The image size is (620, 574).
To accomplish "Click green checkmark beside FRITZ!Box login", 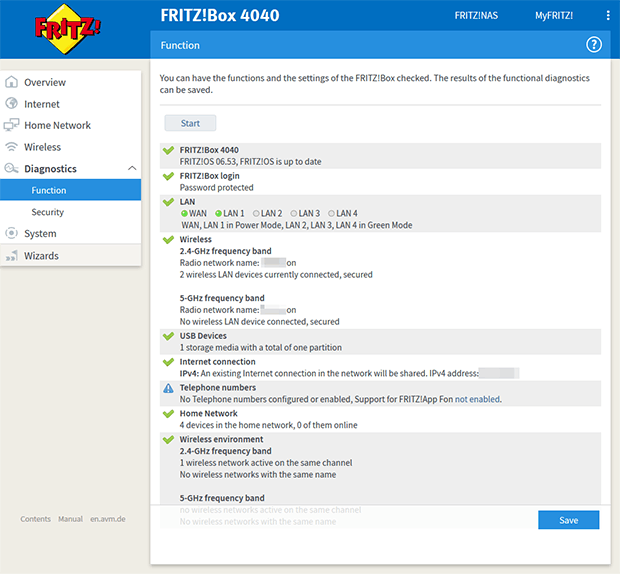I will tap(168, 176).
